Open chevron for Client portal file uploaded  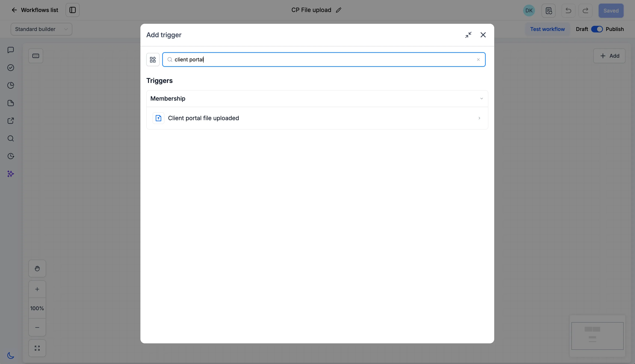[479, 118]
